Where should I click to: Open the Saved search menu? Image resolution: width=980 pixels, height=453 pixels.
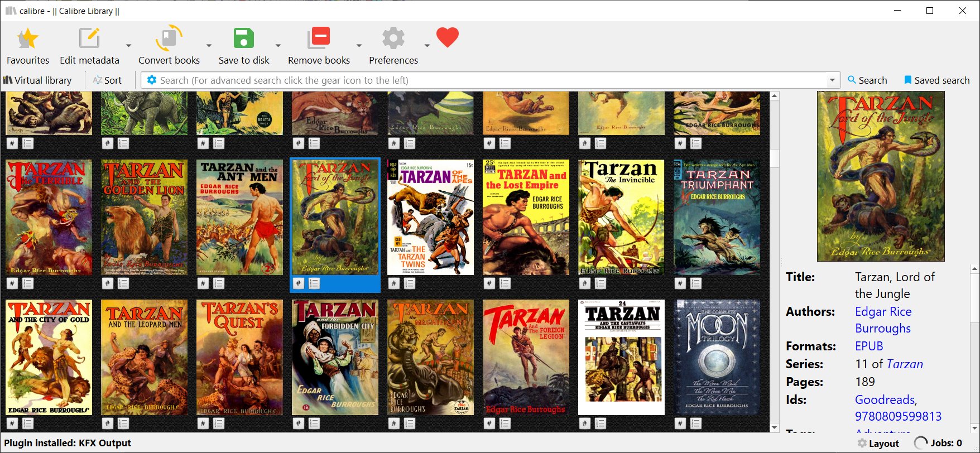point(936,80)
